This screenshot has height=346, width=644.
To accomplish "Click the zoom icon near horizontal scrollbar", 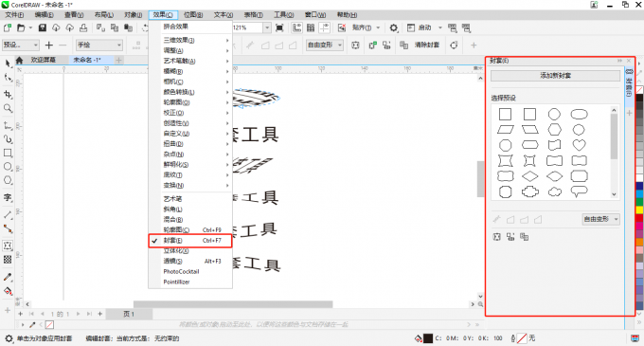I will pyautogui.click(x=480, y=304).
